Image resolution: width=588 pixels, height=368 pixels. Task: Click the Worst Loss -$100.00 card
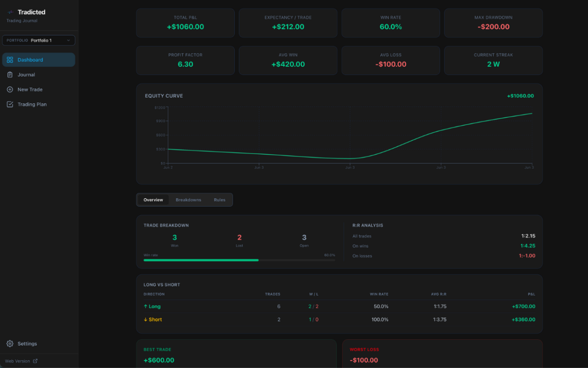point(442,354)
